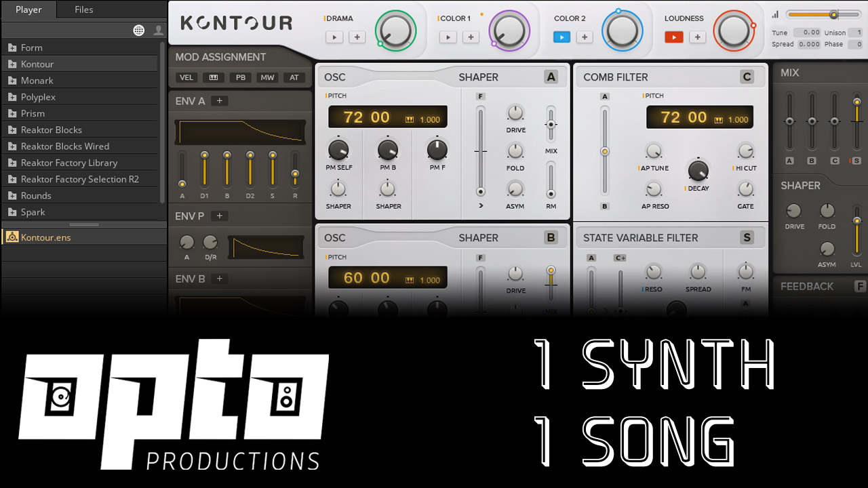Click the OSC A PM F knob

(x=437, y=150)
